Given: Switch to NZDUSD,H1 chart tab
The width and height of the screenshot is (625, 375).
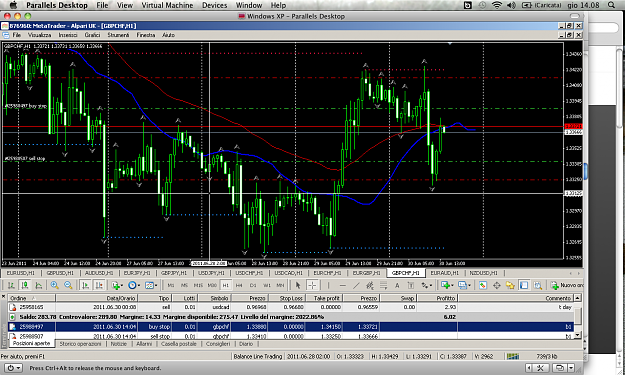Looking at the screenshot, I should (x=483, y=273).
